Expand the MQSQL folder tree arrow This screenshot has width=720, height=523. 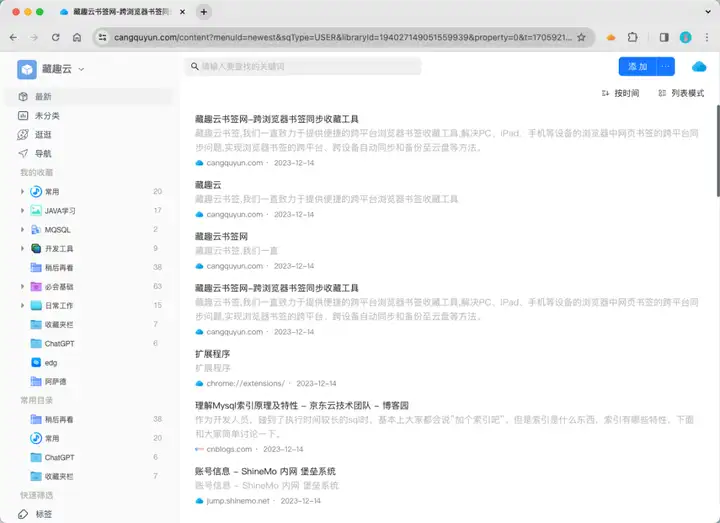[22, 229]
